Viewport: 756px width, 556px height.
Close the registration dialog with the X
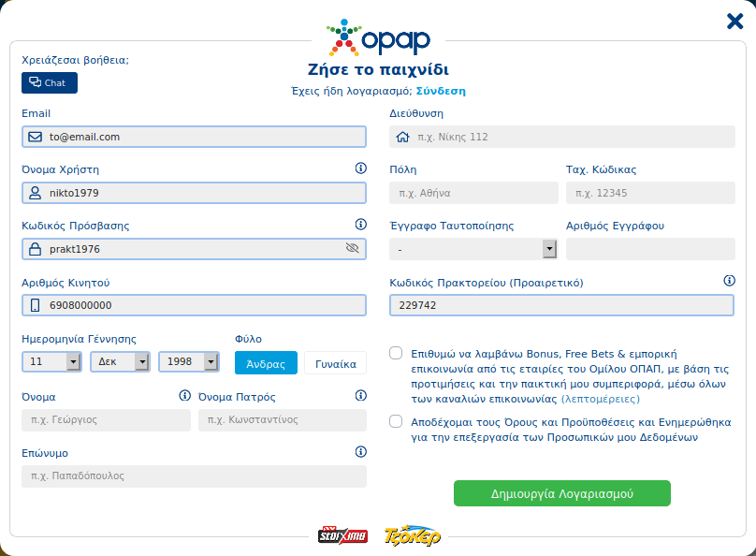pyautogui.click(x=734, y=22)
